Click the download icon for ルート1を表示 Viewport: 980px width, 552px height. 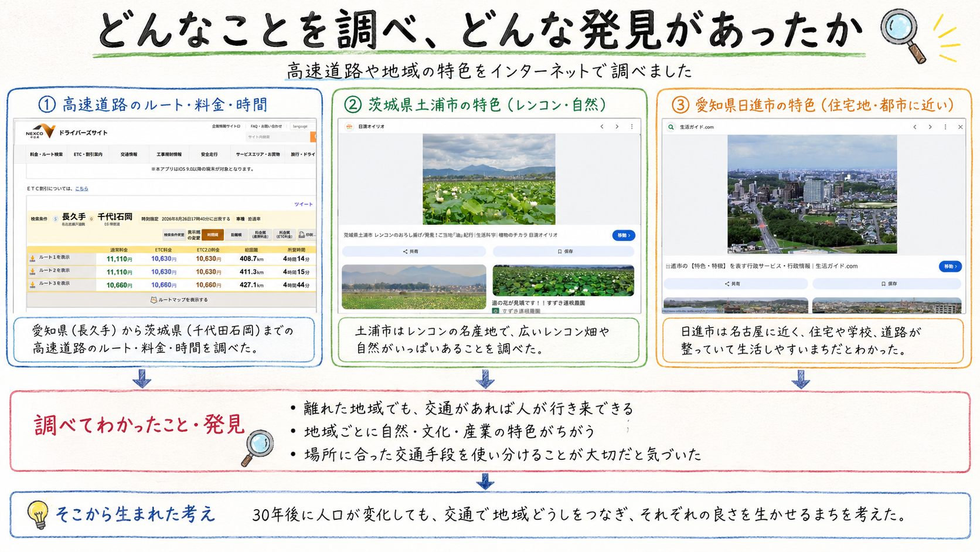(x=32, y=258)
